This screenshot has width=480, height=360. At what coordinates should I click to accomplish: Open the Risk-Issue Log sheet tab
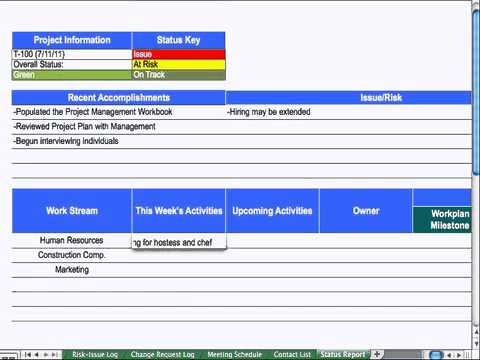95,354
